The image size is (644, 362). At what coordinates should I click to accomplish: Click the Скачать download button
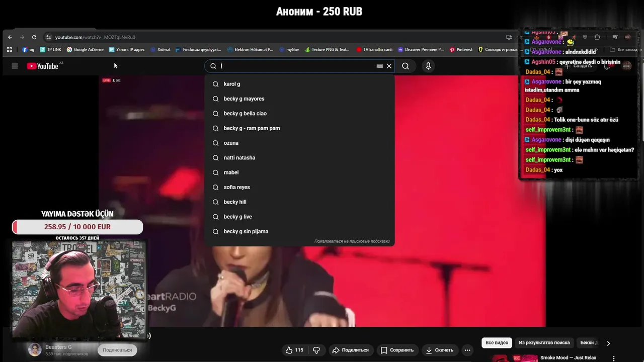pos(440,350)
